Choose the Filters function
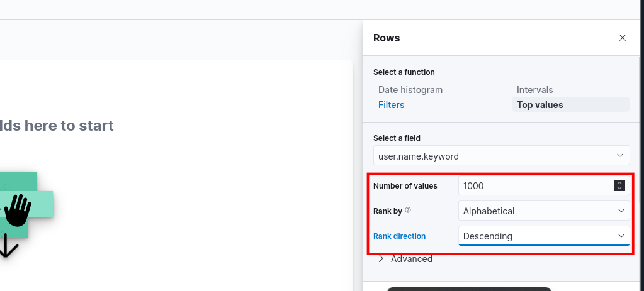Image resolution: width=644 pixels, height=291 pixels. (391, 105)
